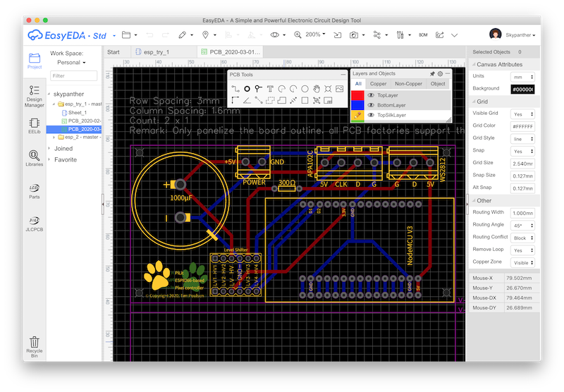This screenshot has width=564, height=392.
Task: Select the Object tab in Layers panel
Action: (438, 84)
